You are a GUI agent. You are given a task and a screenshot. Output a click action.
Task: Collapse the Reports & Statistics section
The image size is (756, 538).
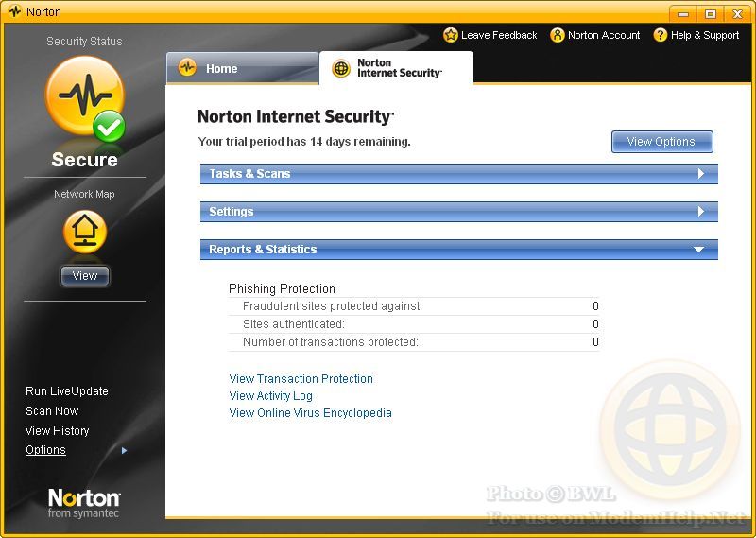[x=459, y=250]
